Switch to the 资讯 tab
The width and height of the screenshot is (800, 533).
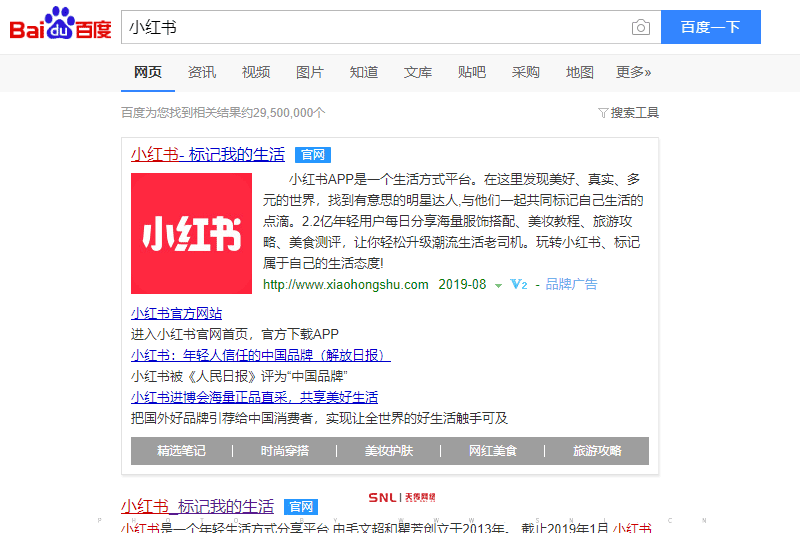[x=202, y=72]
